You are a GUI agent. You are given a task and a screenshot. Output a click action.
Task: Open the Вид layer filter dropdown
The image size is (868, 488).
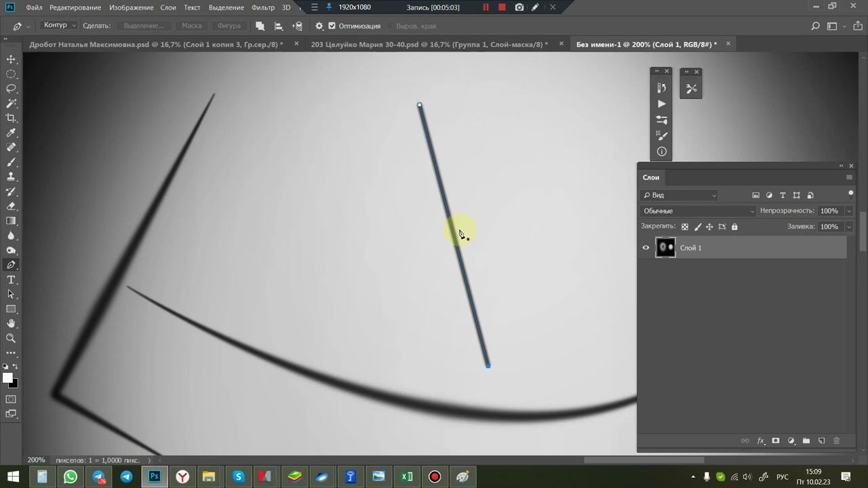click(679, 195)
